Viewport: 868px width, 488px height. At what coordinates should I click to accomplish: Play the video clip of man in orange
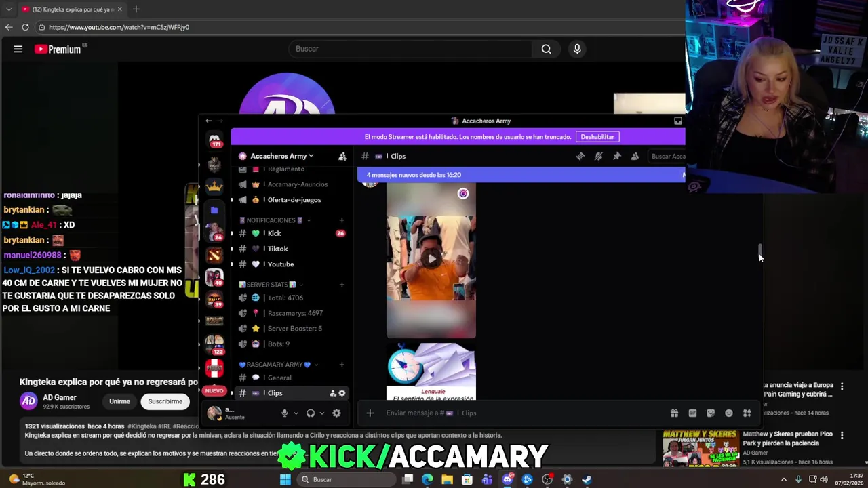431,259
